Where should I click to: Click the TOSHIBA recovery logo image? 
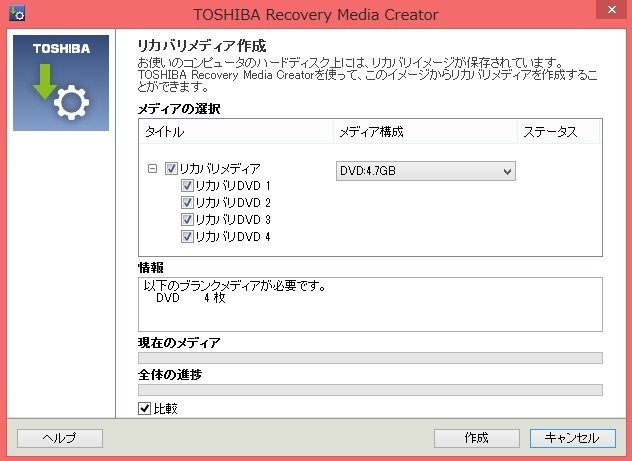[x=61, y=83]
